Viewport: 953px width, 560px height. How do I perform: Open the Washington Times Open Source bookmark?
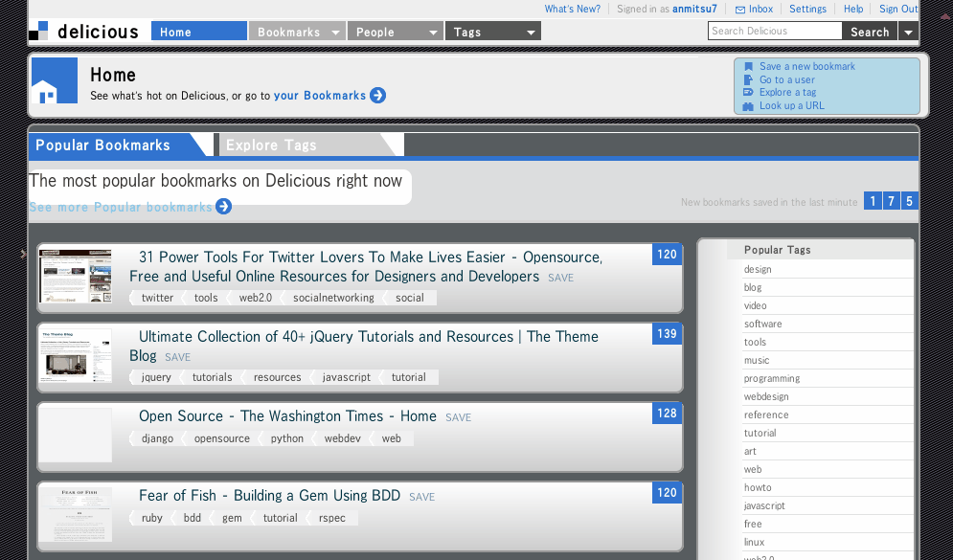[x=287, y=416]
